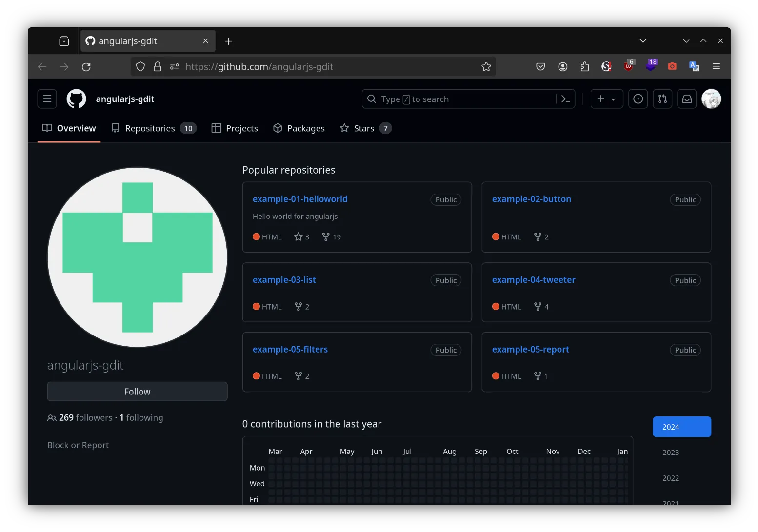The height and width of the screenshot is (532, 758).
Task: Click the forks count on example-02-button
Action: click(541, 237)
